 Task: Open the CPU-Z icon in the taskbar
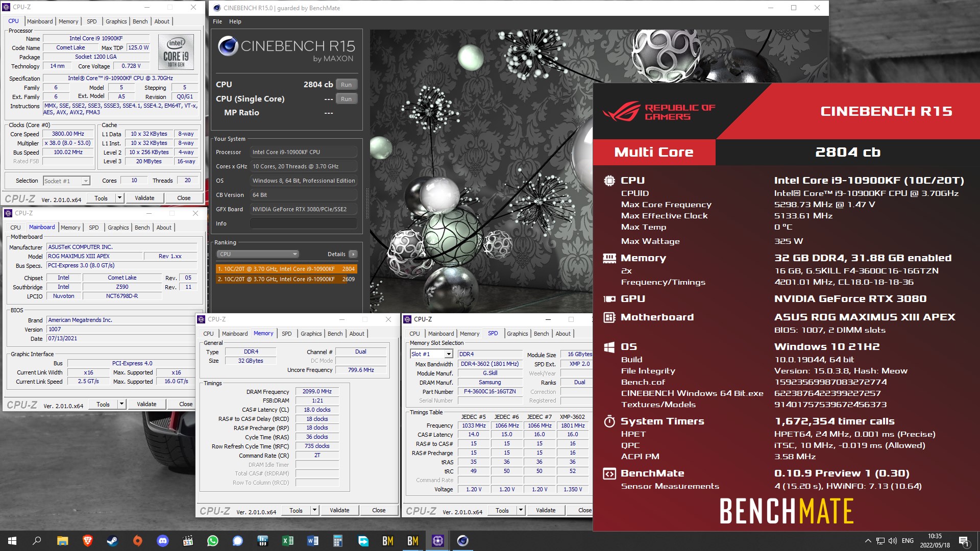437,541
